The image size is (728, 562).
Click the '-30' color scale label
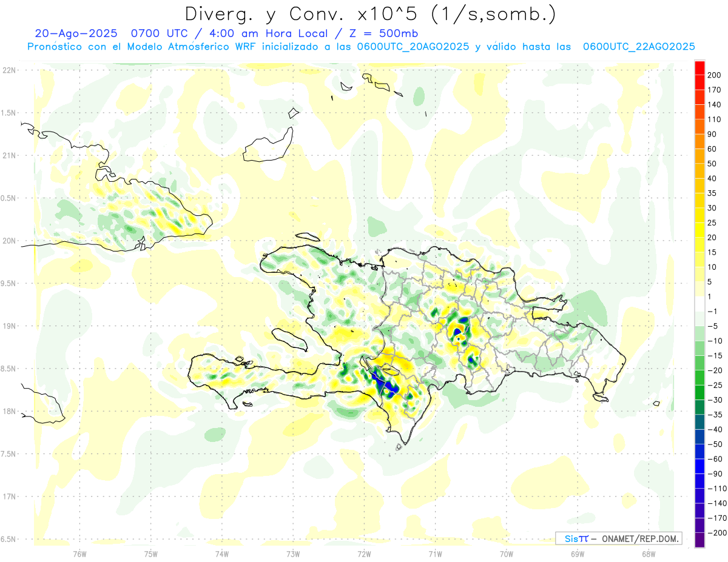tap(716, 400)
